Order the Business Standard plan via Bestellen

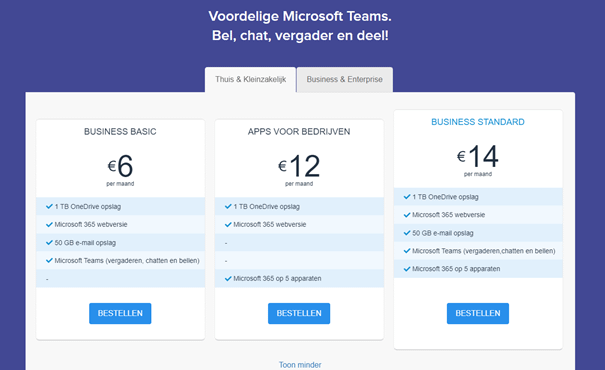478,313
